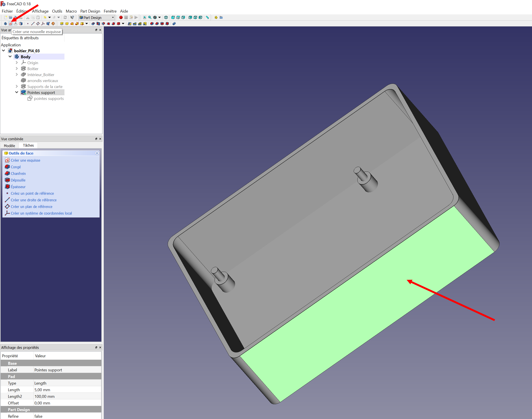The image size is (532, 419).
Task: Expand the Intérieur_Boitier tree node
Action: pos(17,75)
